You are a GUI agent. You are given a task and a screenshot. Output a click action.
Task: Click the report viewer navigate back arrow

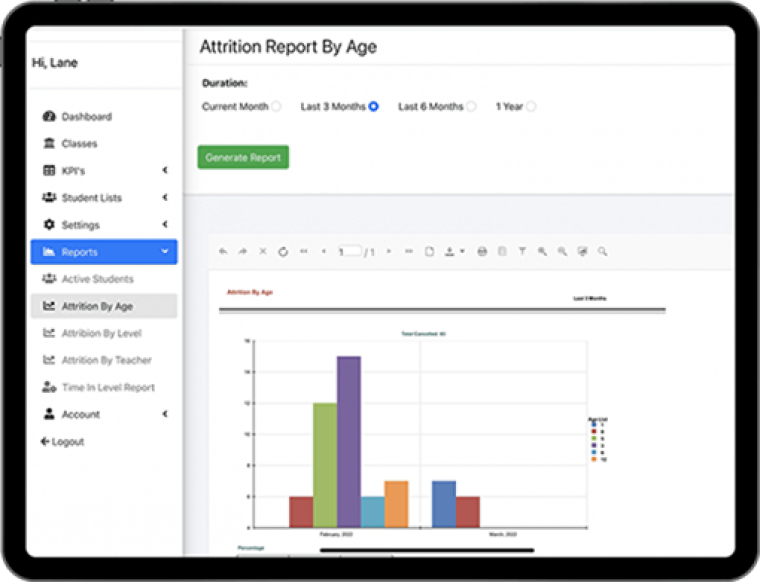(223, 251)
